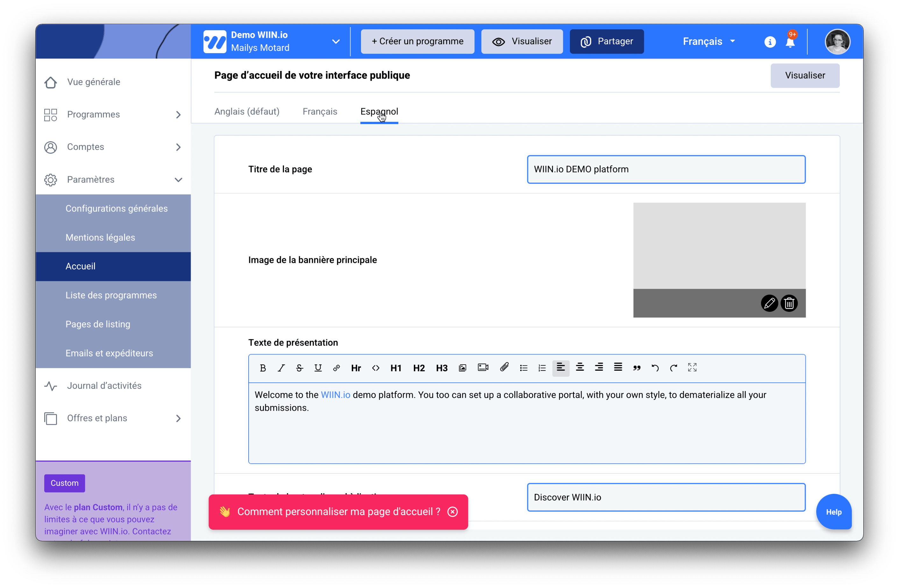Viewport: 899px width, 588px height.
Task: Expand editor to fullscreen
Action: [692, 368]
